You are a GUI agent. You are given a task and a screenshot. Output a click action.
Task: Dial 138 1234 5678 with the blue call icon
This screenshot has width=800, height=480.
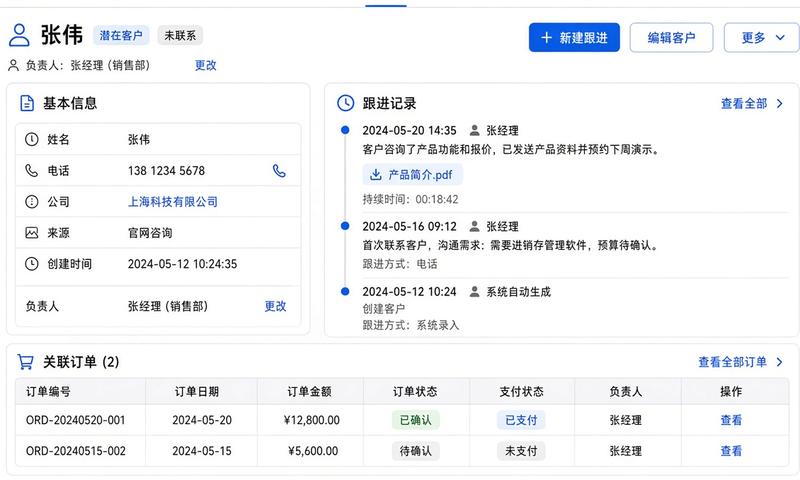coord(279,170)
